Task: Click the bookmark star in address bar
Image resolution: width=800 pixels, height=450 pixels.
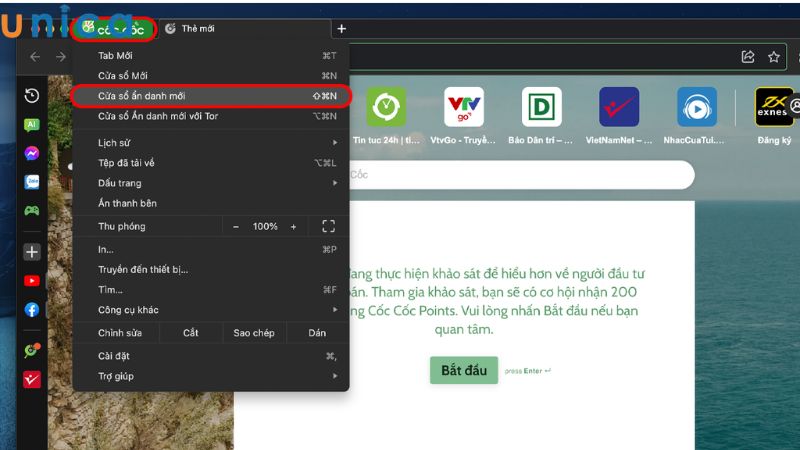Action: (774, 57)
